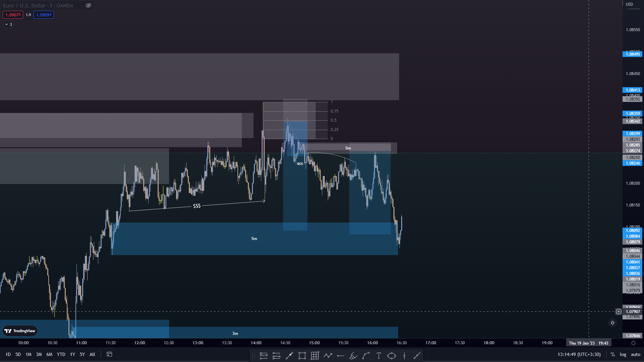
Task: Select the Horizontal Ray tool
Action: (x=340, y=356)
